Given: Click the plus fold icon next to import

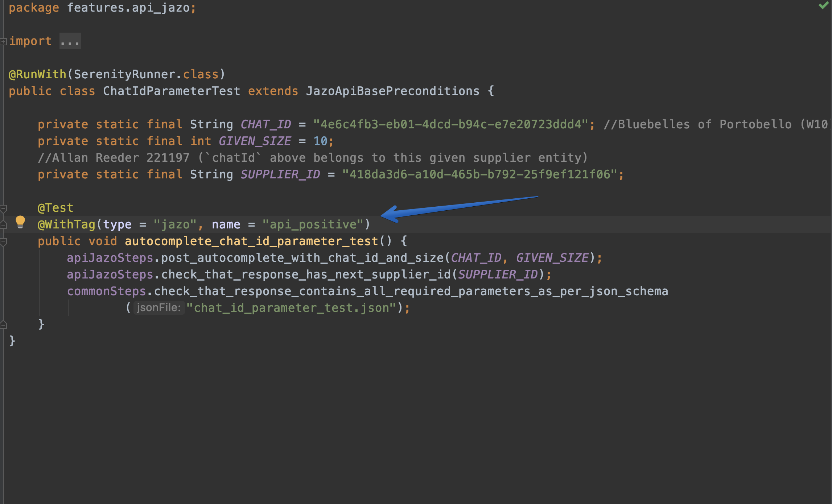Looking at the screenshot, I should click(3, 41).
